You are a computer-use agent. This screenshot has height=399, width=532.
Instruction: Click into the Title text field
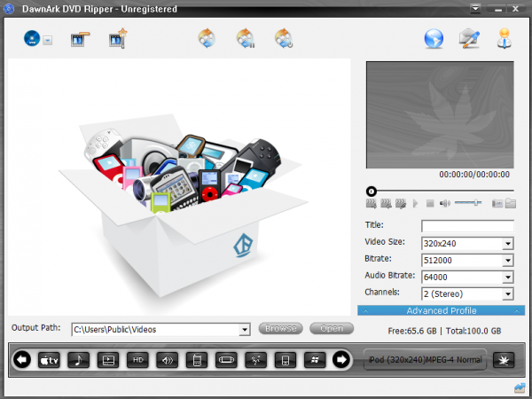click(467, 226)
